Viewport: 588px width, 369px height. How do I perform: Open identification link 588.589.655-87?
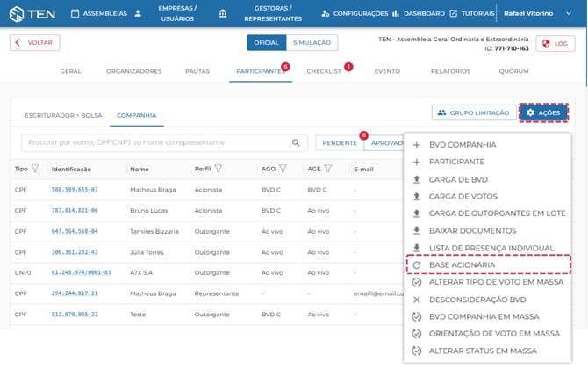75,189
